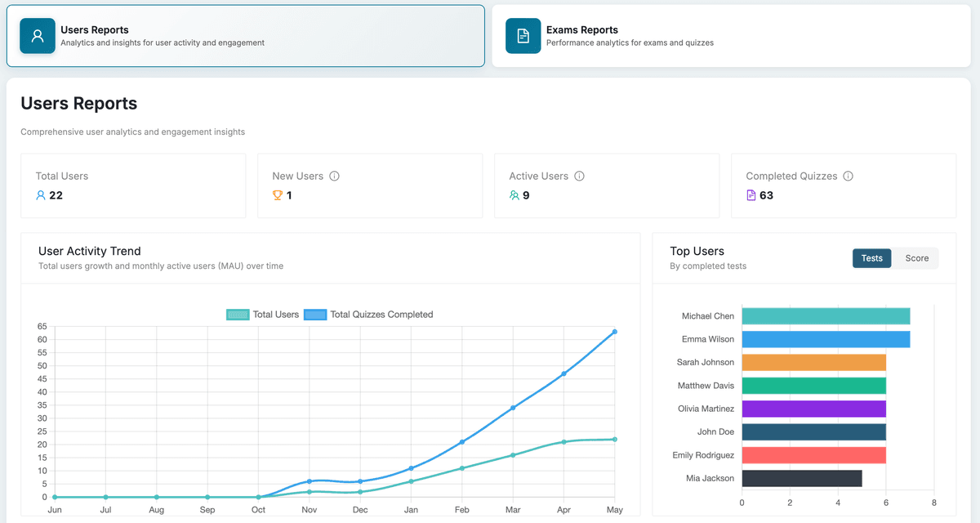Click the blue user icon under Total Users
Screen dimensions: 980x523
coord(41,195)
